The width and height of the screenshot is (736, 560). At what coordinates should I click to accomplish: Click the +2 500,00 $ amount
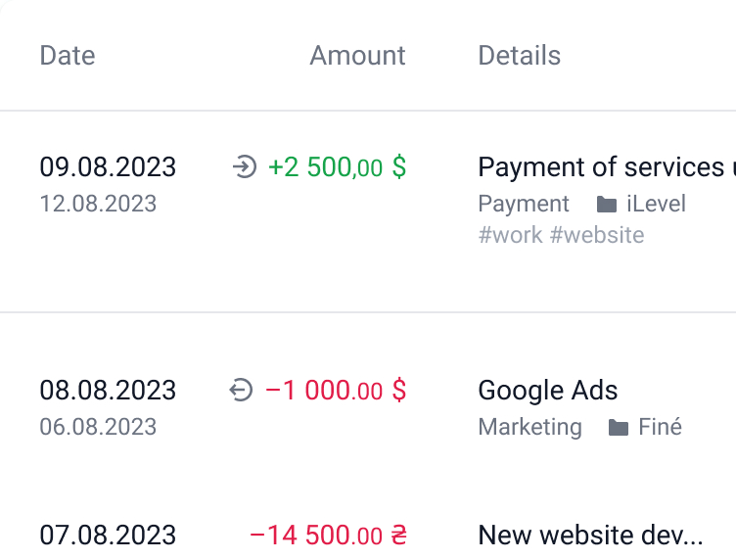[x=337, y=167]
